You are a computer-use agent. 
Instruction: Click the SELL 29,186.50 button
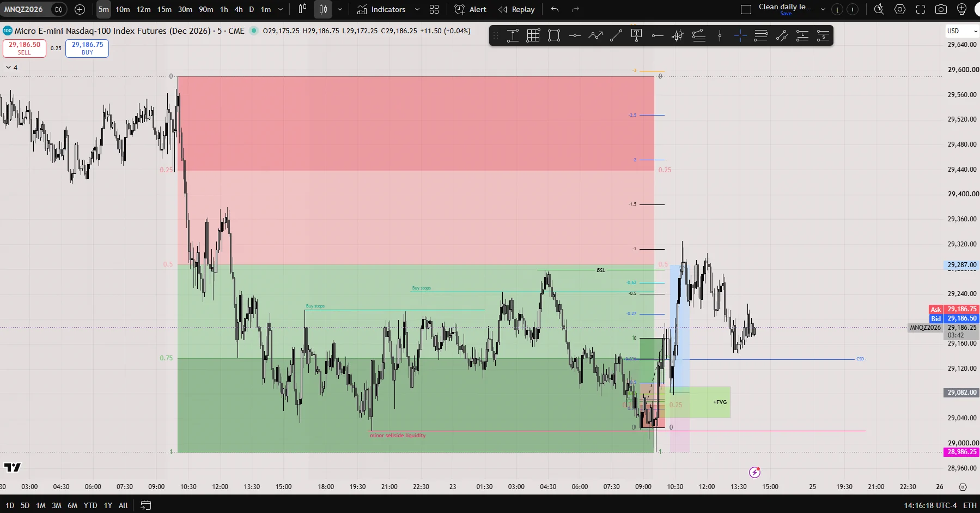pyautogui.click(x=25, y=48)
